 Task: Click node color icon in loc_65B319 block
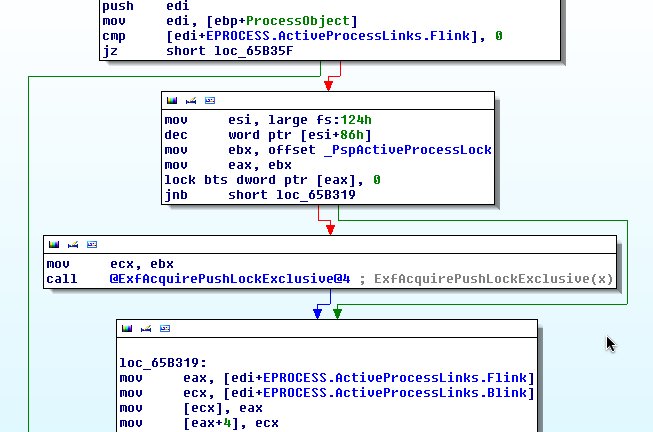pyautogui.click(x=127, y=328)
